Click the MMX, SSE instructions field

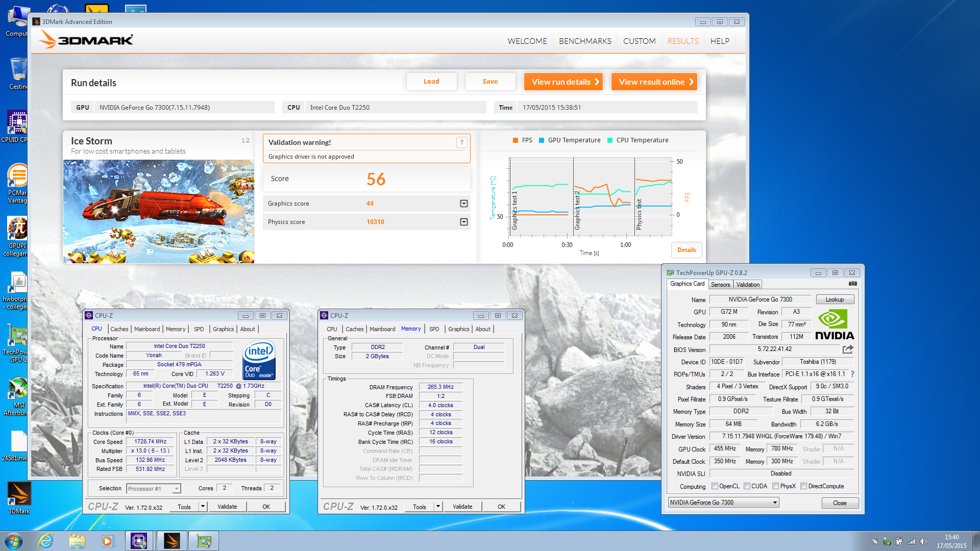203,417
